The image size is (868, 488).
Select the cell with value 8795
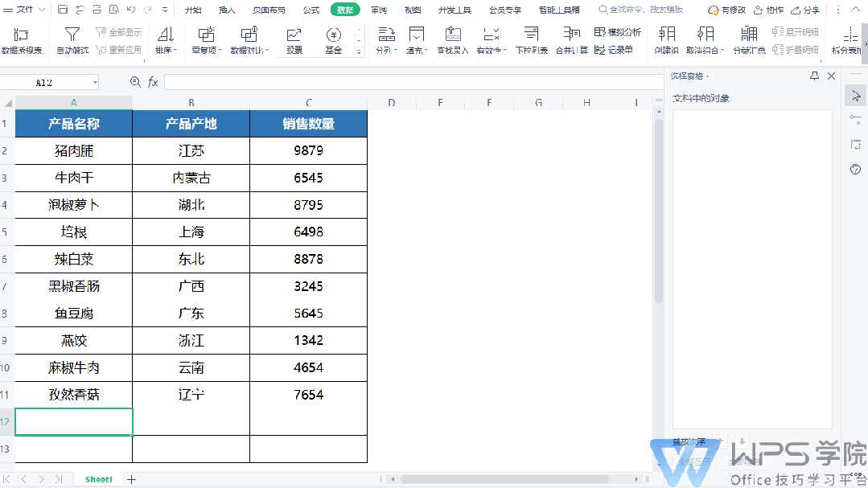(308, 205)
